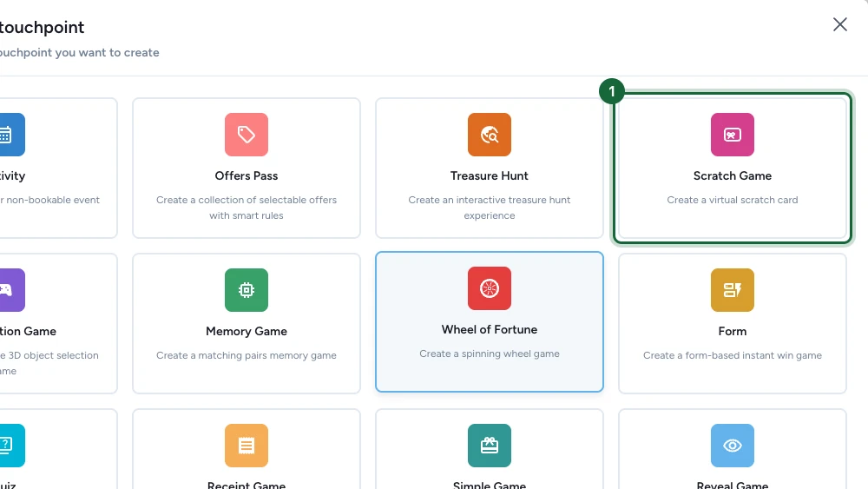Click the purple game controller icon

(x=11, y=290)
